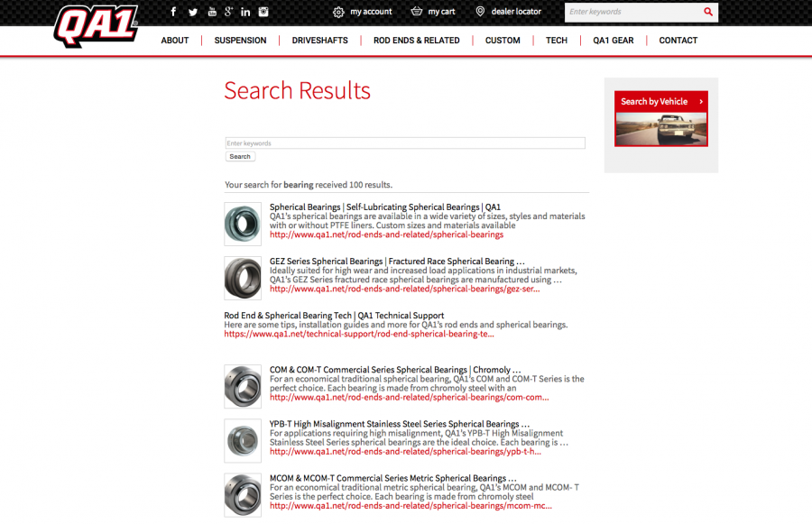
Task: Open the MCOM & MCOM-T bearing thumbnail
Action: pos(243,495)
